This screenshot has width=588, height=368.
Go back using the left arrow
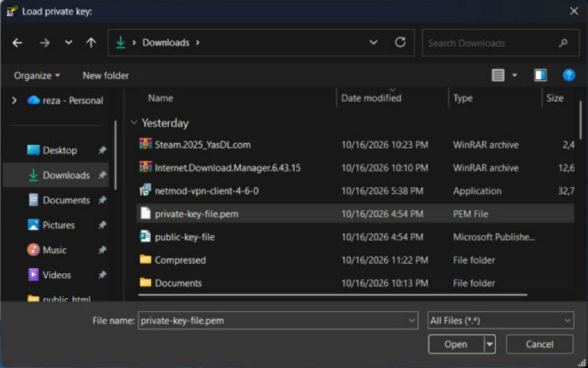17,43
